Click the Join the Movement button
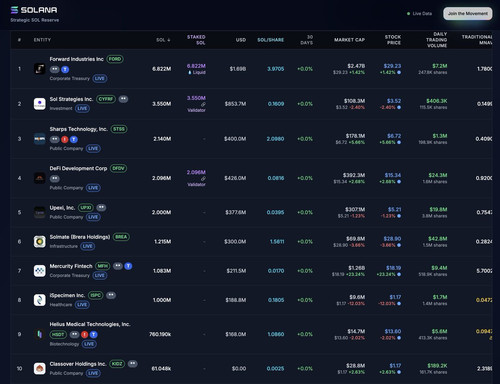The width and height of the screenshot is (500, 384). (468, 14)
